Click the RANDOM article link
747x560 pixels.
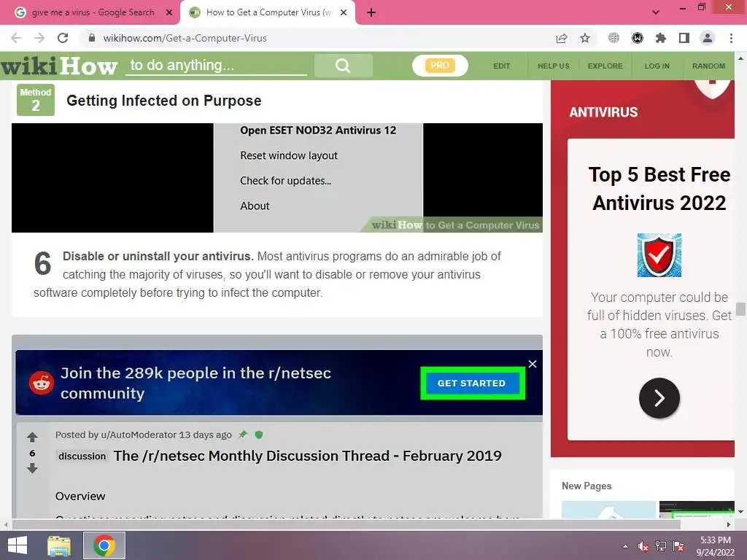click(708, 66)
